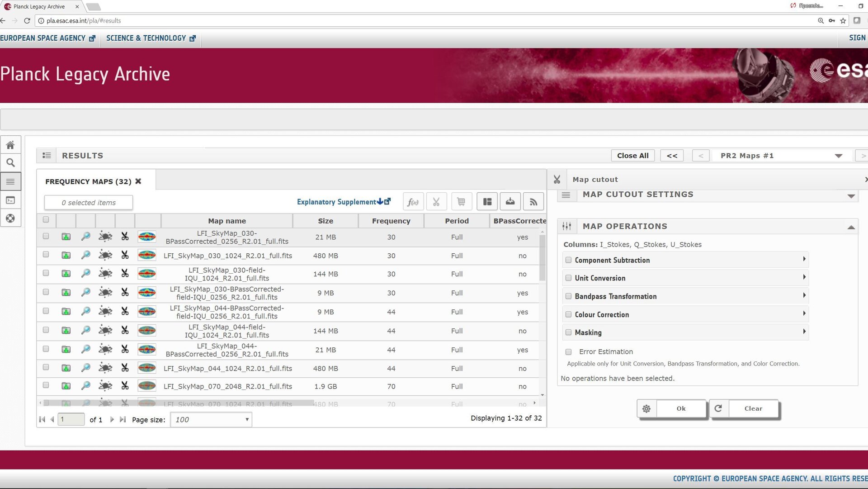This screenshot has width=868, height=489.
Task: Click the scissors cutout toolbar icon
Action: 436,202
